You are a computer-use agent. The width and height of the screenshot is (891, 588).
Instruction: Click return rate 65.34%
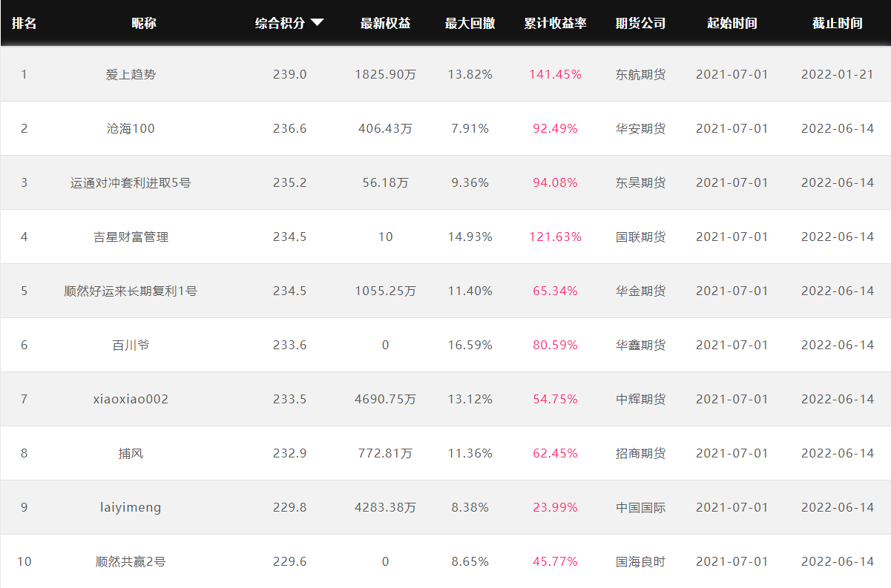pyautogui.click(x=556, y=291)
